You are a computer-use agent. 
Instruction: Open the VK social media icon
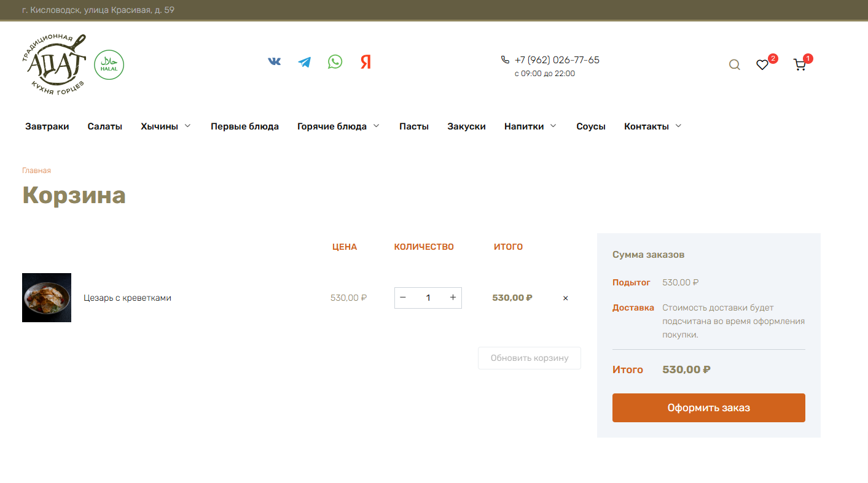(275, 61)
